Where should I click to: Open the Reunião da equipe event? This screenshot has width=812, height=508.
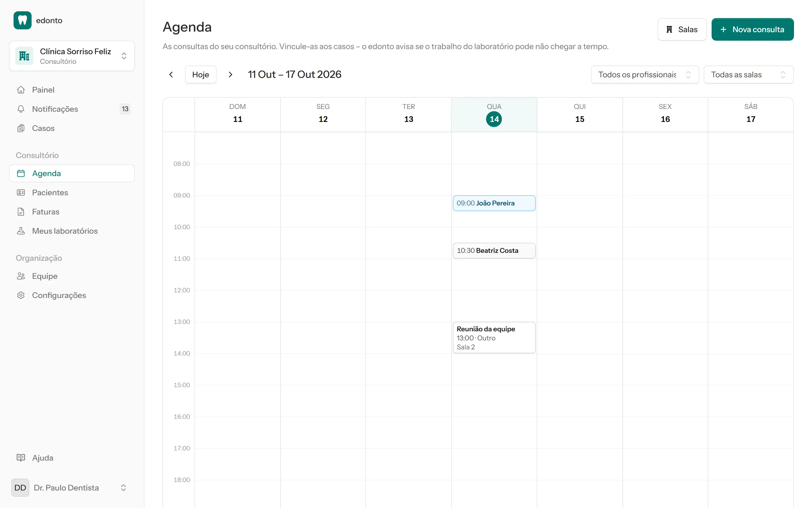click(494, 338)
